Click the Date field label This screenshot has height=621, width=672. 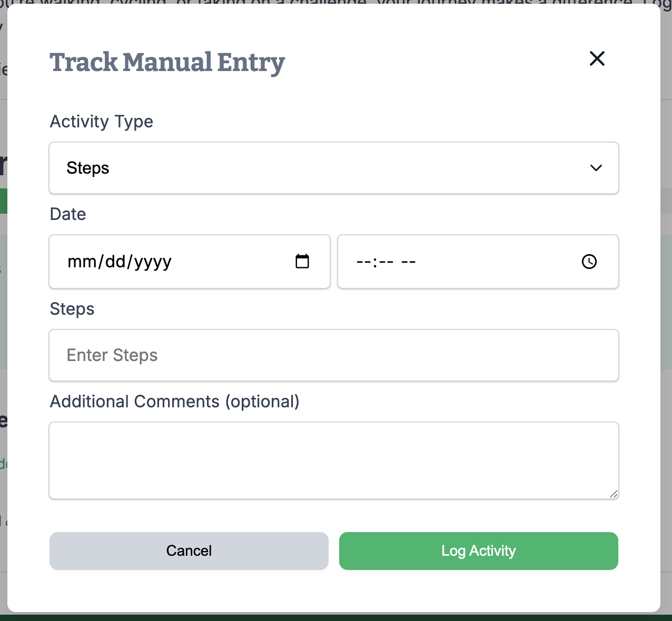[68, 214]
